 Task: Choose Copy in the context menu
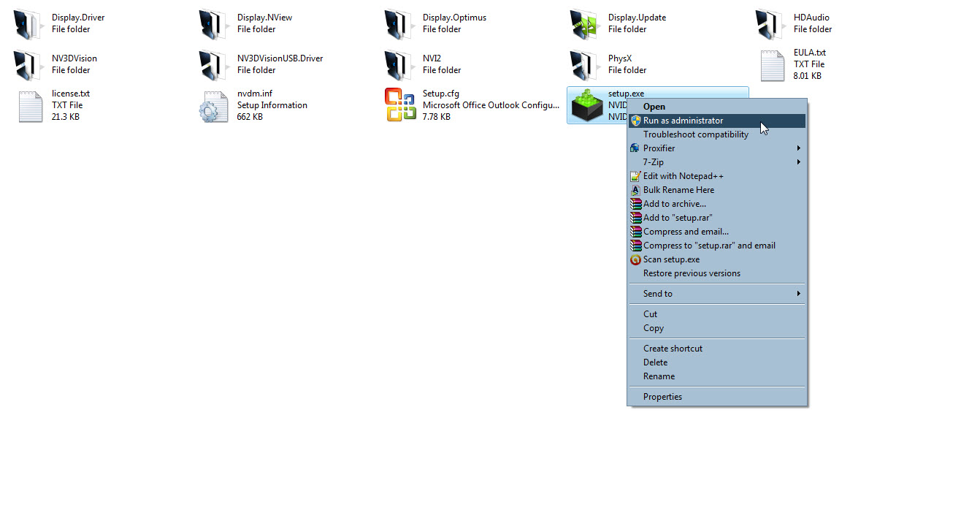pyautogui.click(x=717, y=328)
